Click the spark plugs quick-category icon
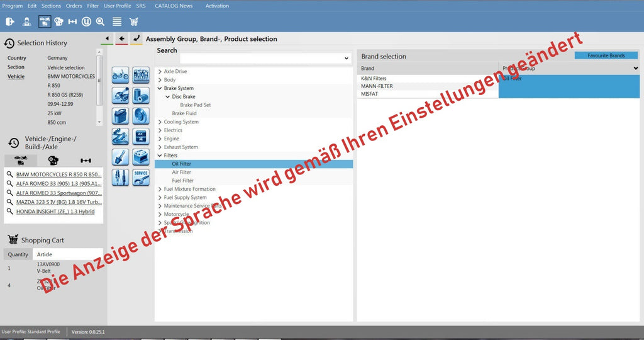Image resolution: width=644 pixels, height=340 pixels. click(x=120, y=177)
